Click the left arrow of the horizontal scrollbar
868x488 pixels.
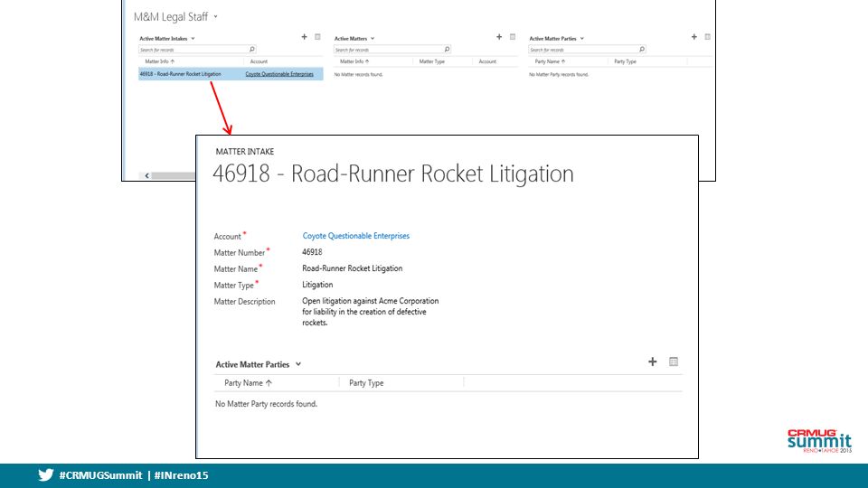coord(146,175)
